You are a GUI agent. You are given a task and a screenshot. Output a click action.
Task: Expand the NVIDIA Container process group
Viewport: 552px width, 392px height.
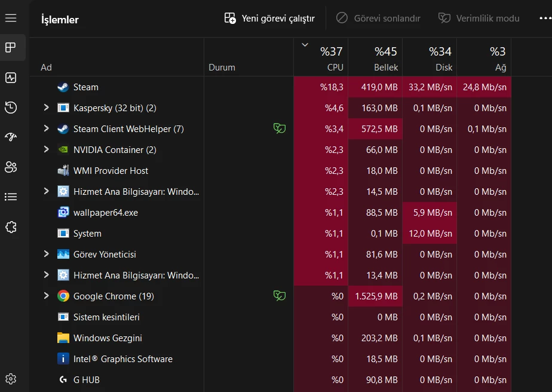coord(47,149)
